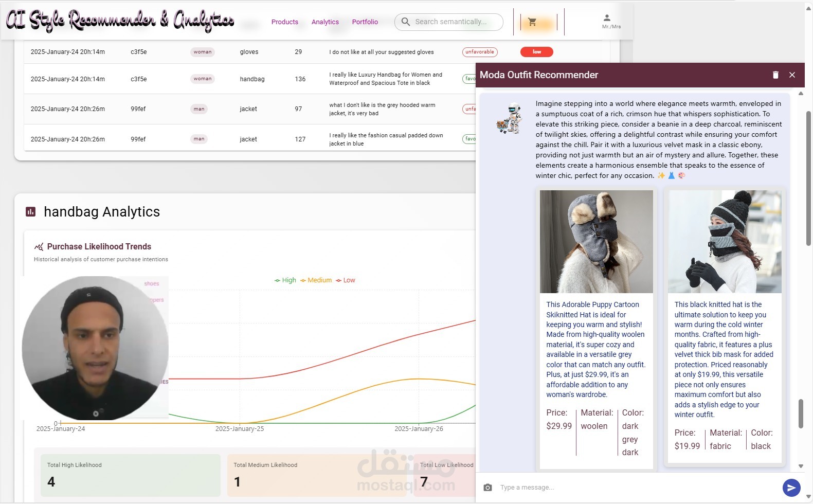813x504 pixels.
Task: Click the handbag review about Luxury Handbag
Action: (x=386, y=79)
